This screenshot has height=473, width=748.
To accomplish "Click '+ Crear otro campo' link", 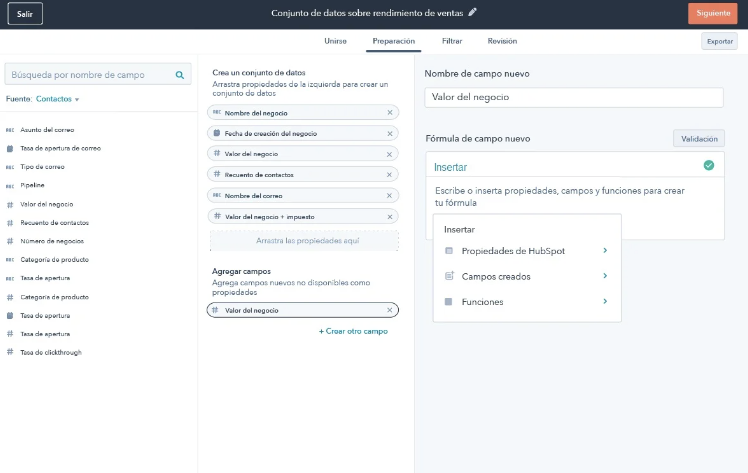I will point(353,331).
